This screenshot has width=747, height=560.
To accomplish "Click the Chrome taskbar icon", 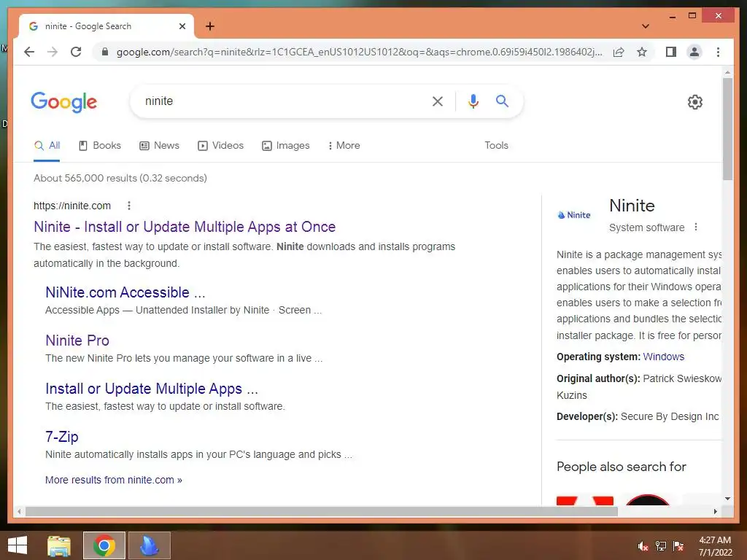I will tap(104, 545).
